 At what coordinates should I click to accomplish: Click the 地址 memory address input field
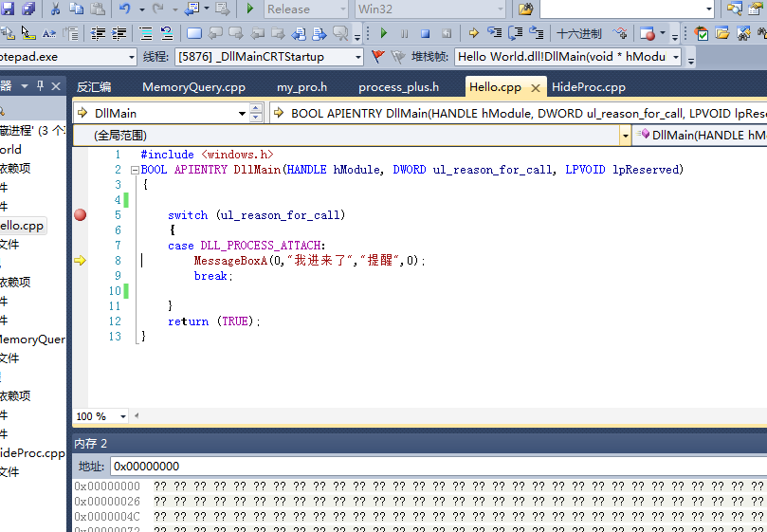click(438, 466)
